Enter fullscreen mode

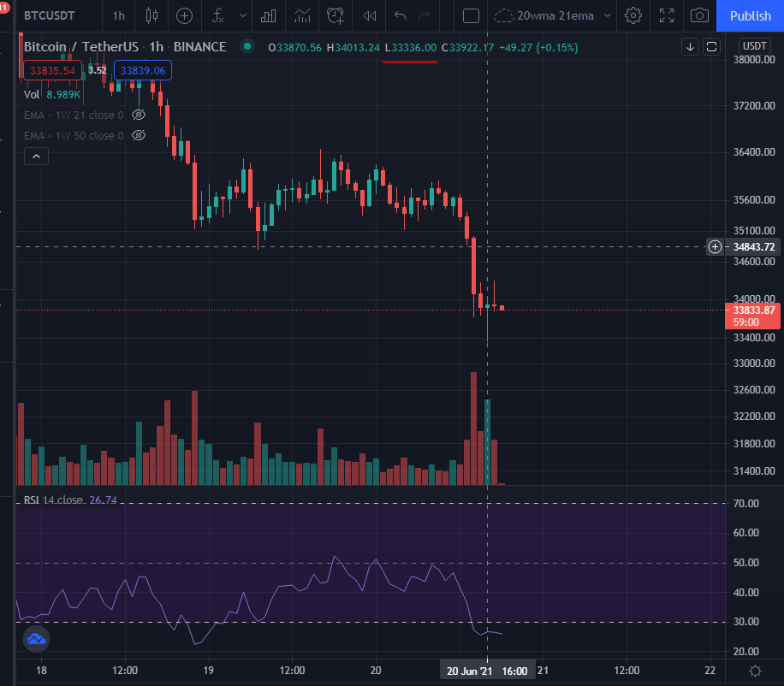tap(667, 16)
